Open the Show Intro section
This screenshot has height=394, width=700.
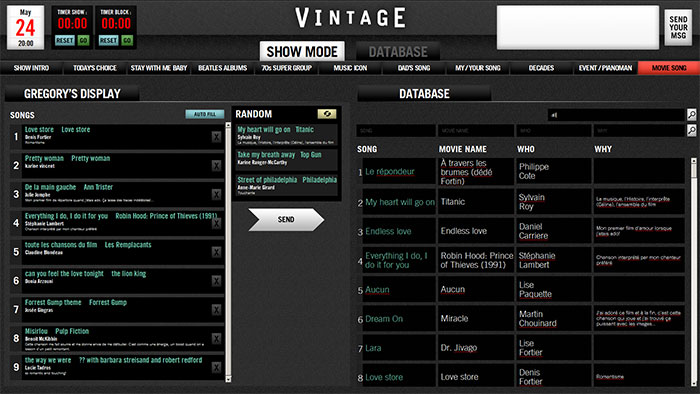pos(31,68)
